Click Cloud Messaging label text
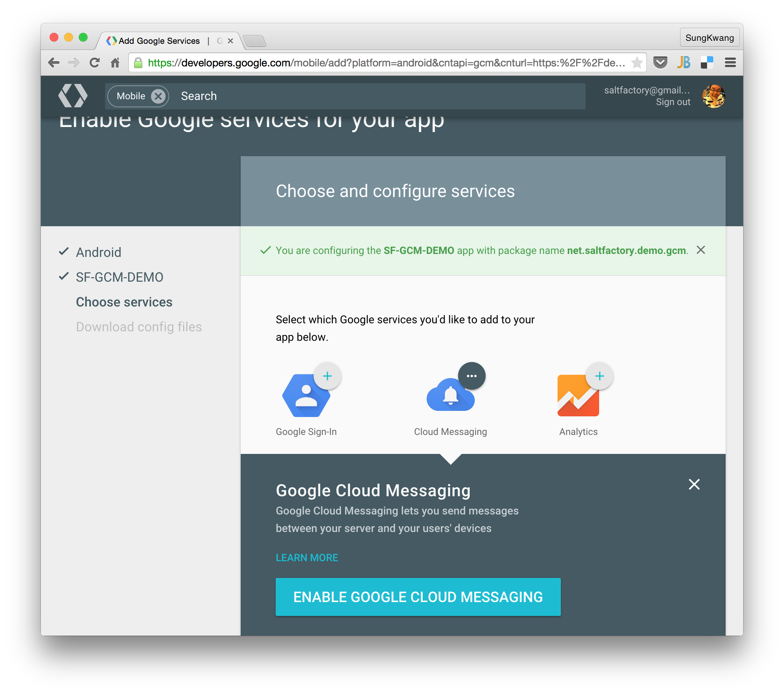The height and width of the screenshot is (694, 784). click(450, 432)
